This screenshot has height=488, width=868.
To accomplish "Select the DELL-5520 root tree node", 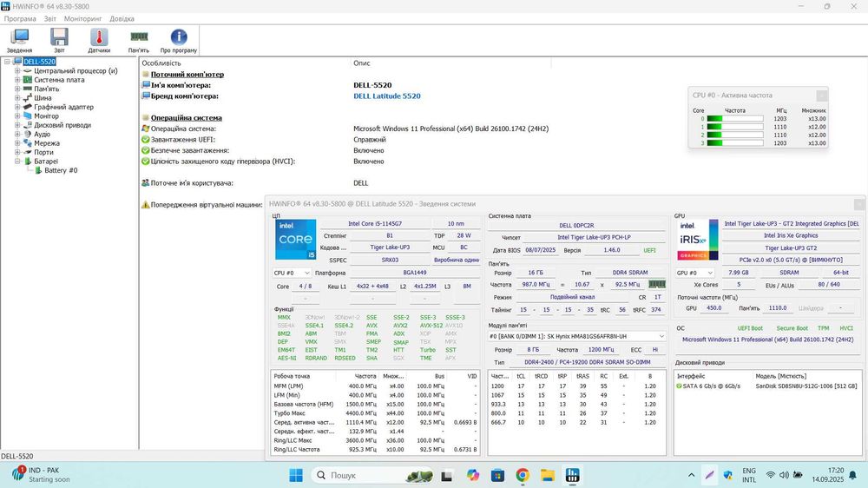I will [x=39, y=62].
